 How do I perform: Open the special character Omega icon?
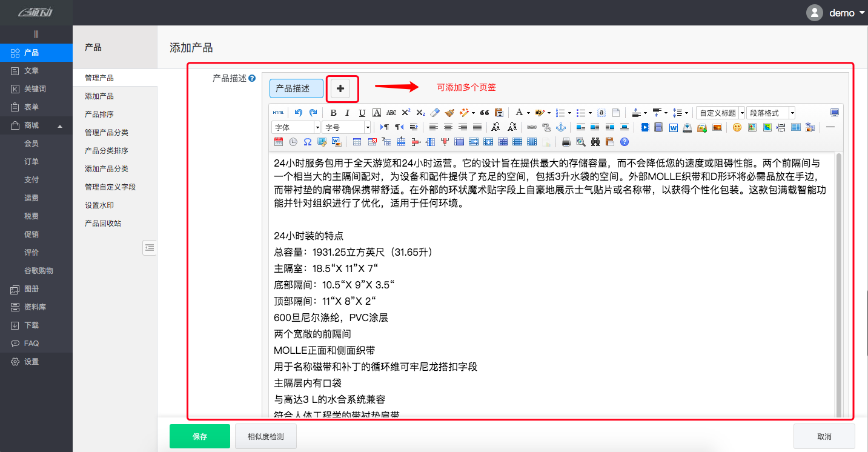point(308,142)
